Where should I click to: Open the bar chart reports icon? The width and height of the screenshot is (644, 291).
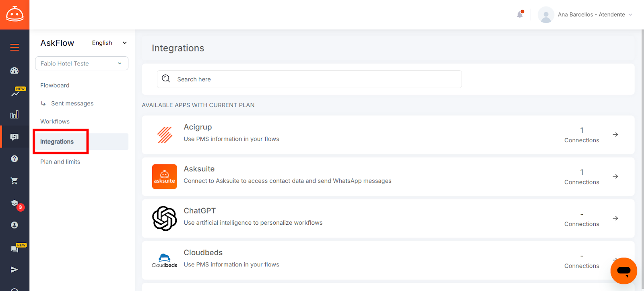coord(14,115)
